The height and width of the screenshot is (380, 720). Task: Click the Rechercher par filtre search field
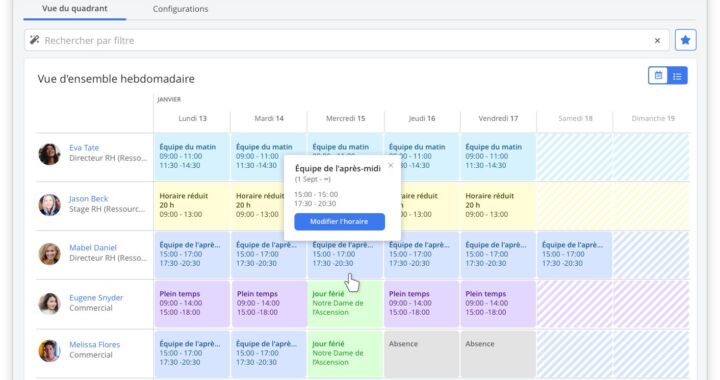pyautogui.click(x=347, y=40)
